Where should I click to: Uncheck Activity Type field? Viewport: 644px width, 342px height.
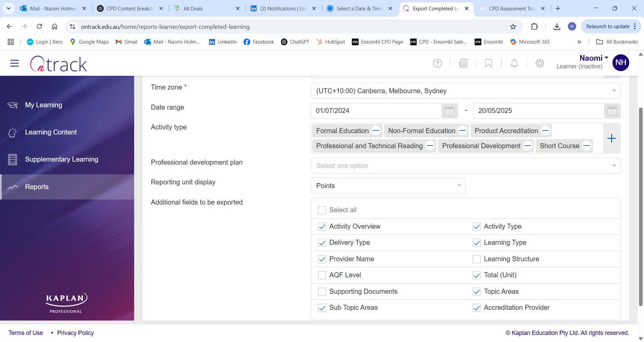(x=477, y=227)
